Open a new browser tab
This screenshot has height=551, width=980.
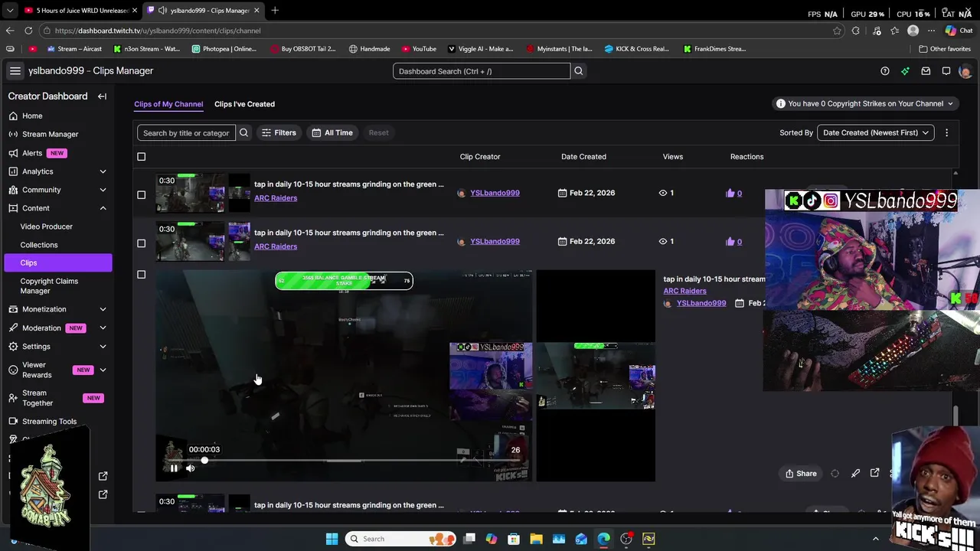275,10
